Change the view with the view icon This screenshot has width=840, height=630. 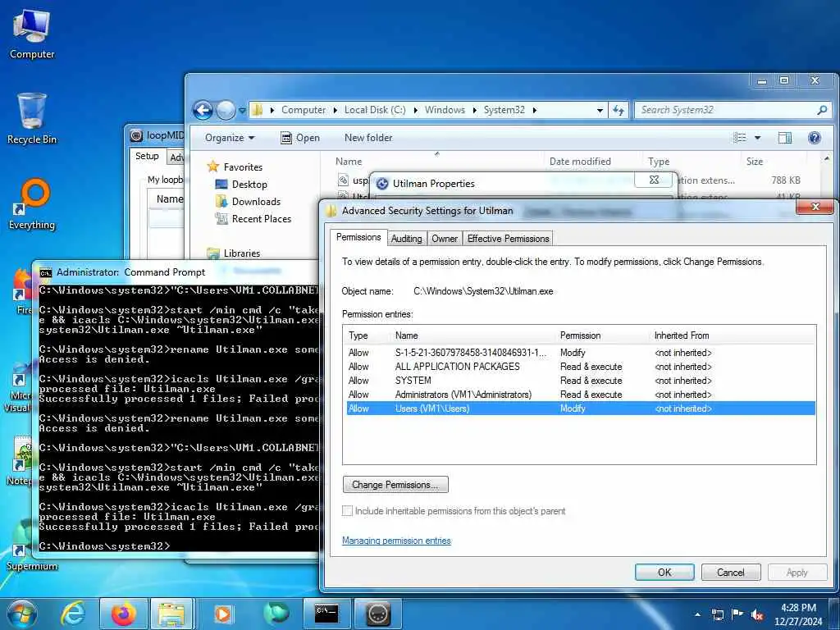click(x=740, y=138)
